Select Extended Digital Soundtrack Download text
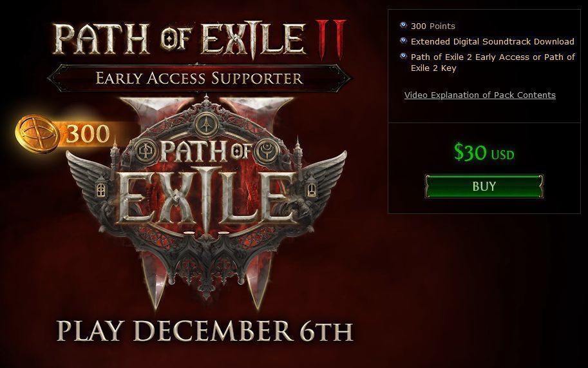This screenshot has width=588, height=368. (x=493, y=41)
